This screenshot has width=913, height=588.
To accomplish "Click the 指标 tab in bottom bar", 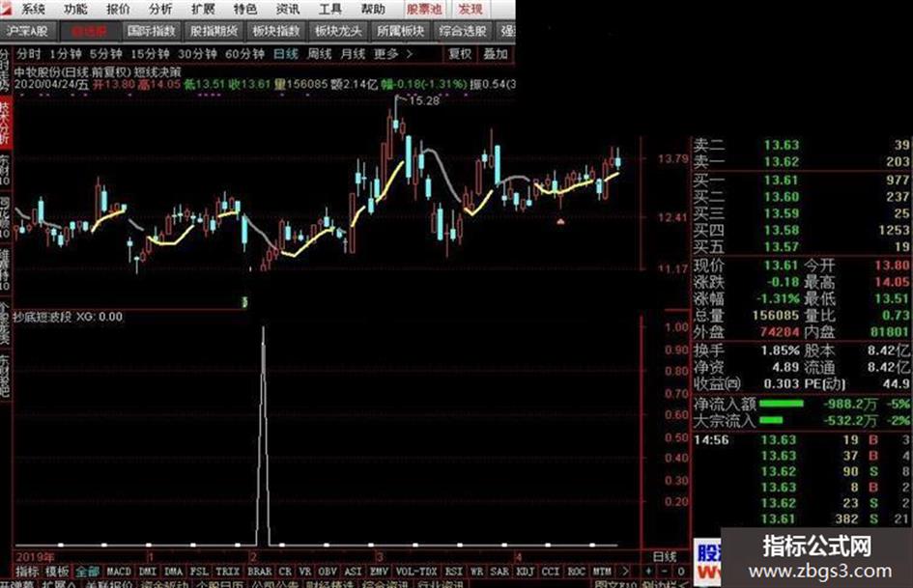I will tap(27, 572).
